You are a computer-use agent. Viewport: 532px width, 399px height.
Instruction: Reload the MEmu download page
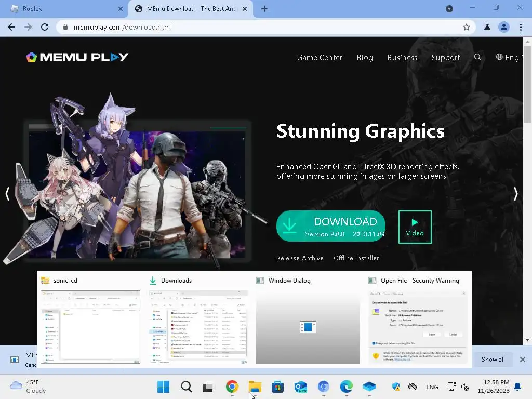coord(45,27)
